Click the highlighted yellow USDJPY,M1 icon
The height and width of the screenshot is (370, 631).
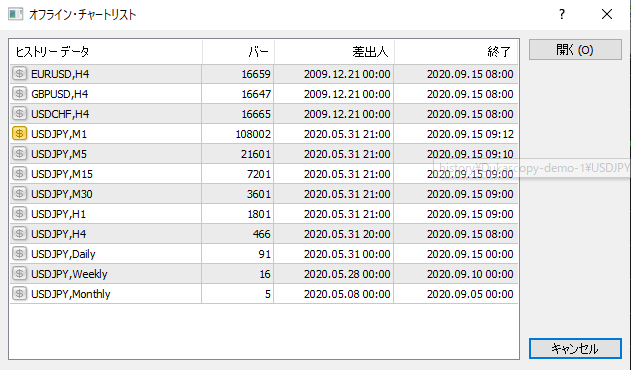(19, 134)
